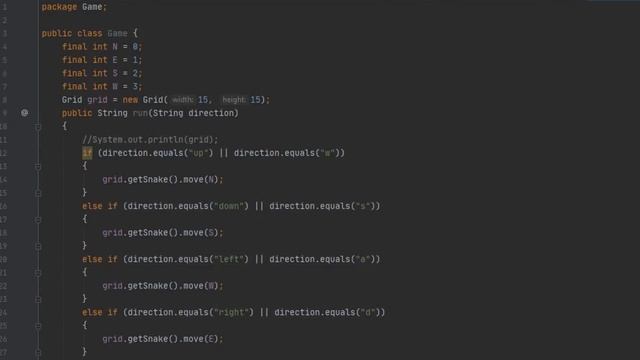Place cursor on the class name Game
The height and width of the screenshot is (360, 640).
point(118,33)
